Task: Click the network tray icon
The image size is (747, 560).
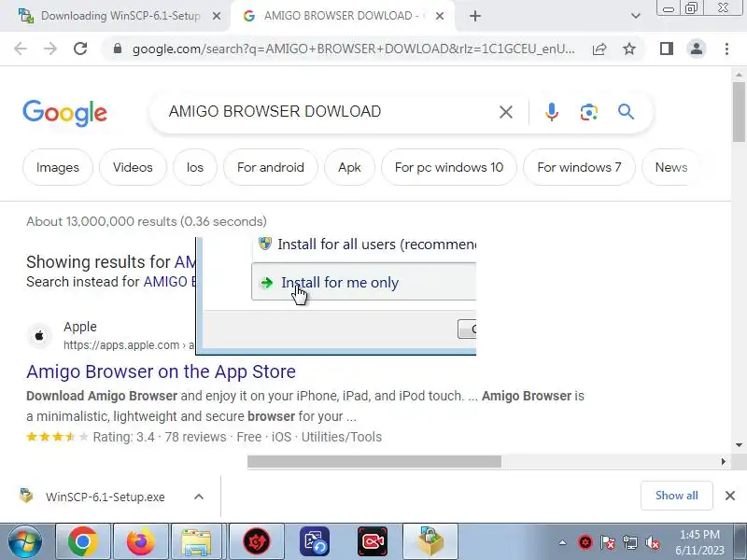Action: (629, 542)
